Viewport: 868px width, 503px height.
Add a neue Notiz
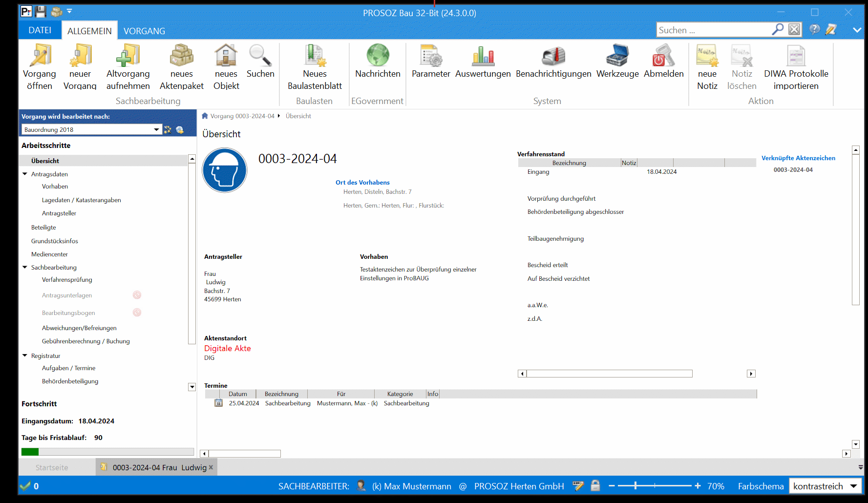(707, 67)
